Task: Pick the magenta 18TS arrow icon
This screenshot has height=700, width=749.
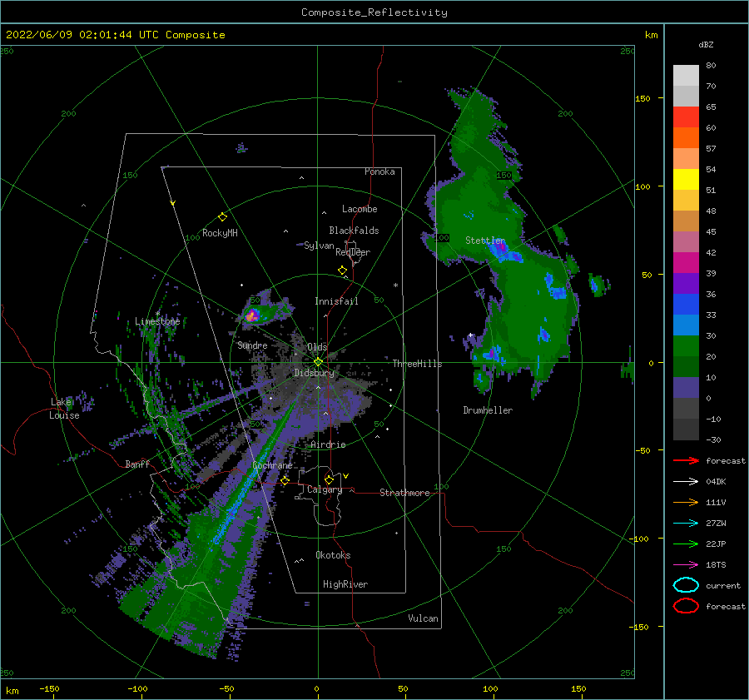Action: pyautogui.click(x=686, y=565)
